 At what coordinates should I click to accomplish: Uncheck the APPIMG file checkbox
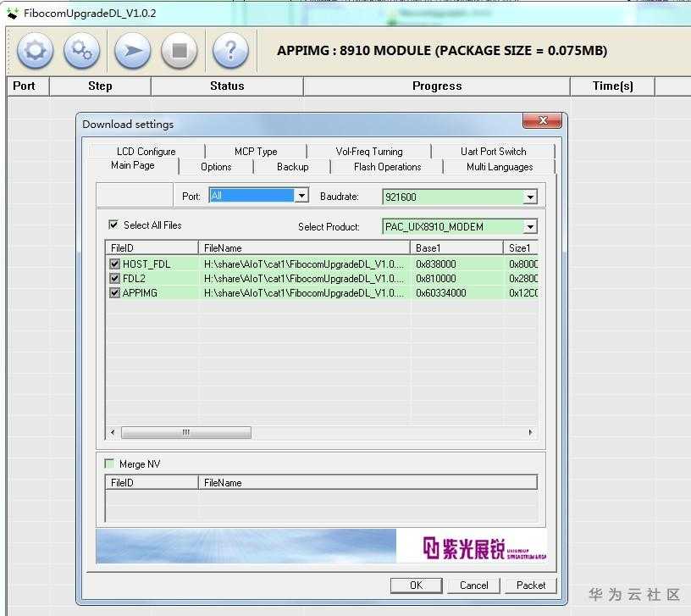114,293
